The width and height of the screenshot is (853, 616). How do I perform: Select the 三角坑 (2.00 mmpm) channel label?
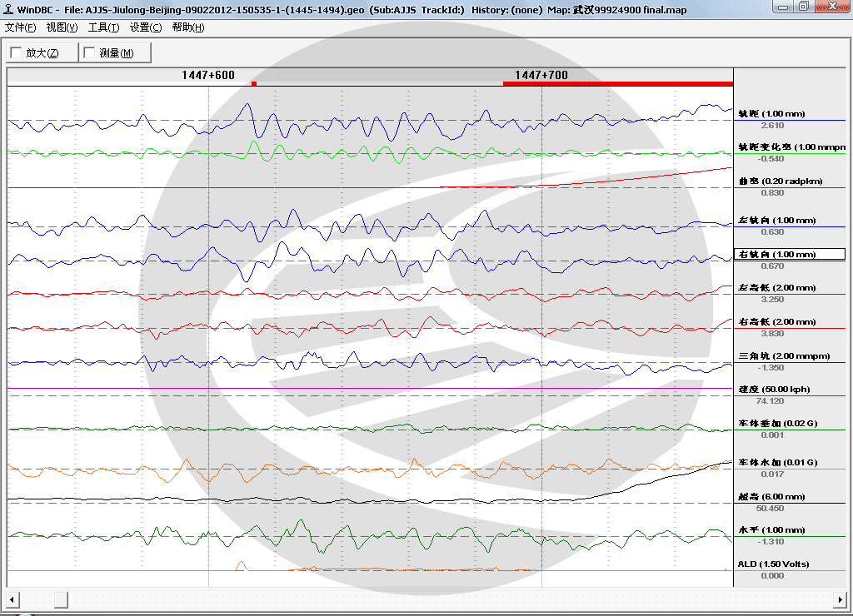pos(784,356)
